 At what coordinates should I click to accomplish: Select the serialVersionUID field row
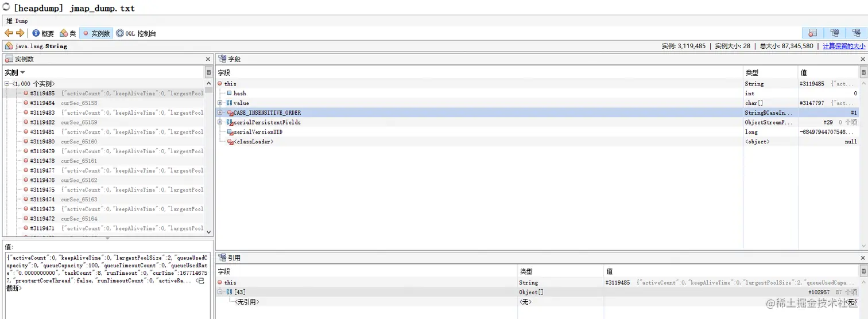pyautogui.click(x=537, y=132)
